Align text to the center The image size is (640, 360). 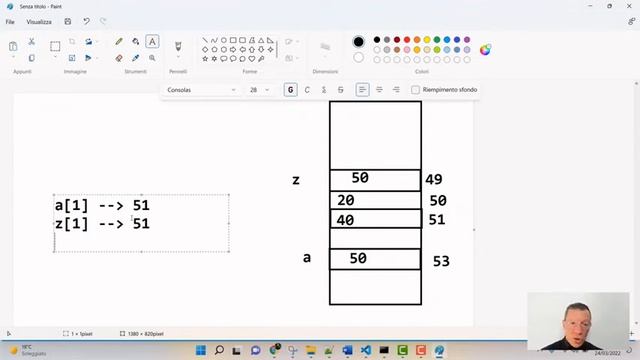point(379,90)
